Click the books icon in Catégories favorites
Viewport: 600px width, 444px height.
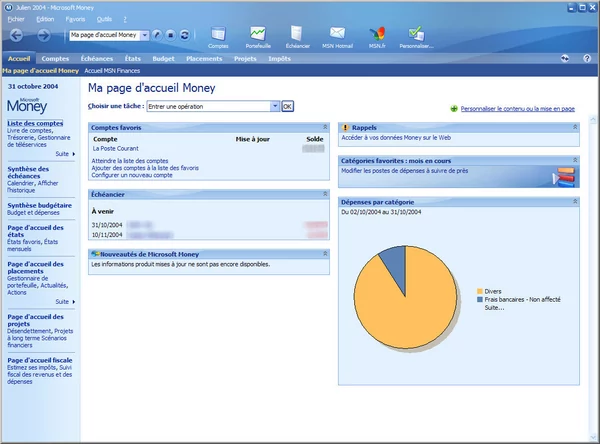pos(564,177)
